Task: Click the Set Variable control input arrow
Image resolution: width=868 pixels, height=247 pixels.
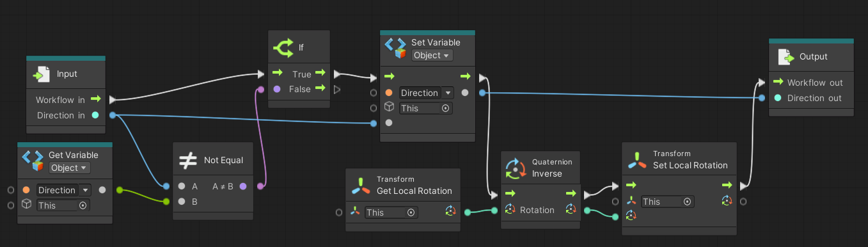Action: (x=390, y=77)
